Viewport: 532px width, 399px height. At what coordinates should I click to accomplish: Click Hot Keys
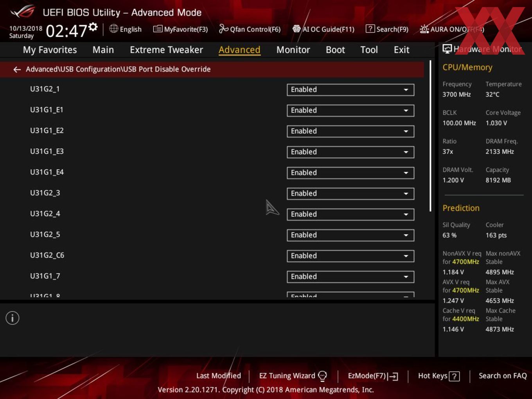tap(439, 376)
